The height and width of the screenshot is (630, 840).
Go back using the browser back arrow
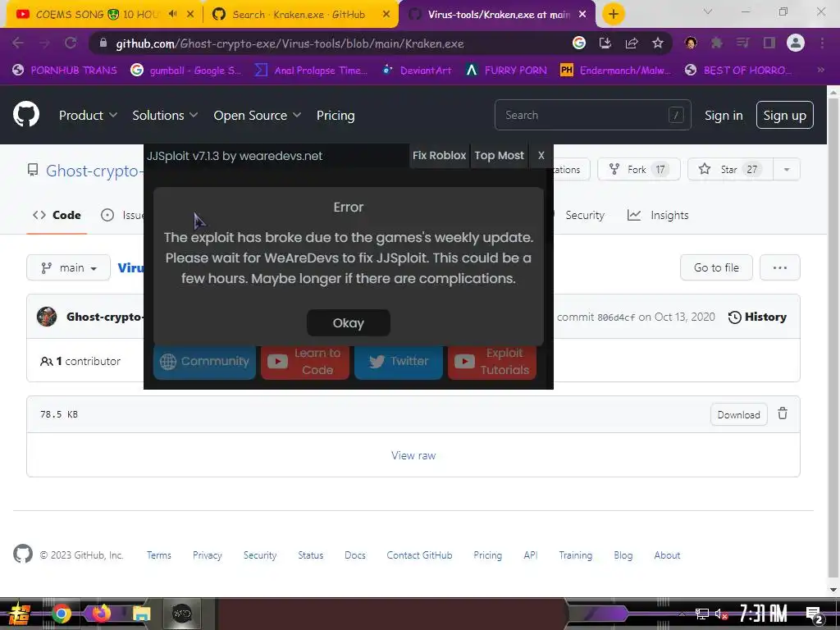pos(18,43)
